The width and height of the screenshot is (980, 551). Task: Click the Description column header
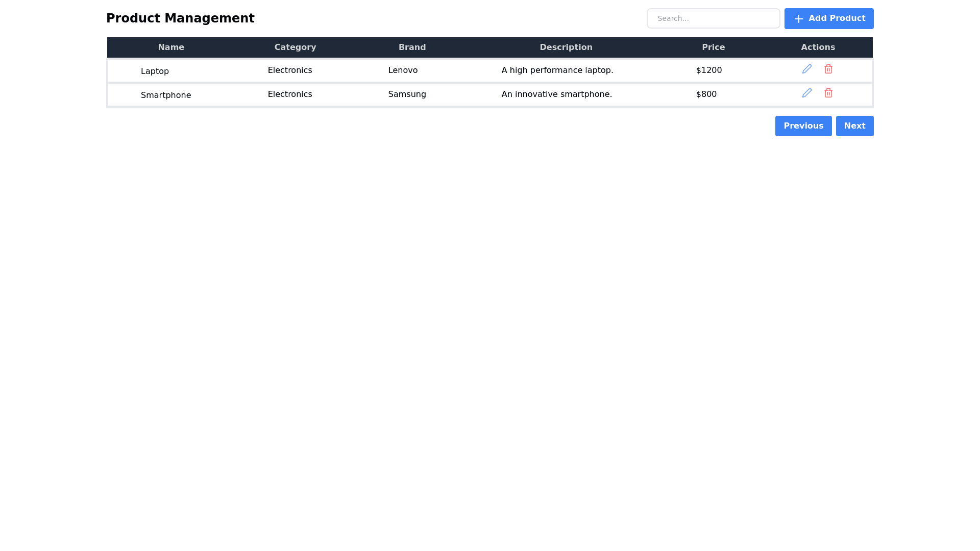tap(566, 47)
